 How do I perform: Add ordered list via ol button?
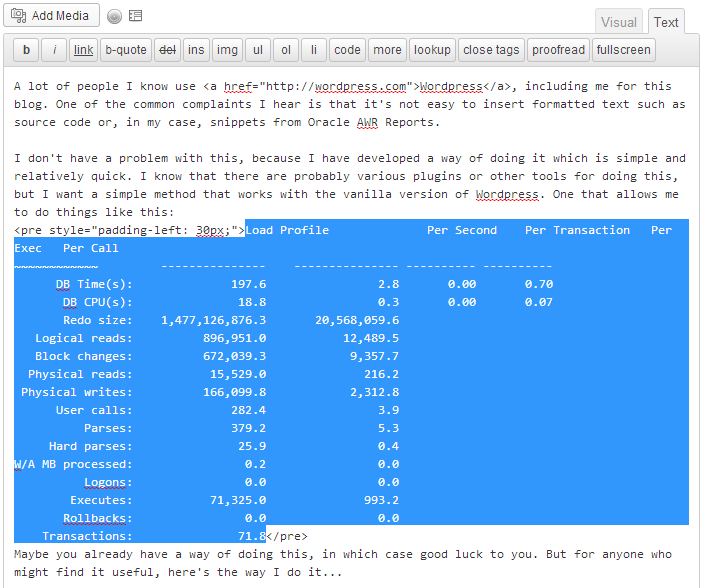point(286,50)
